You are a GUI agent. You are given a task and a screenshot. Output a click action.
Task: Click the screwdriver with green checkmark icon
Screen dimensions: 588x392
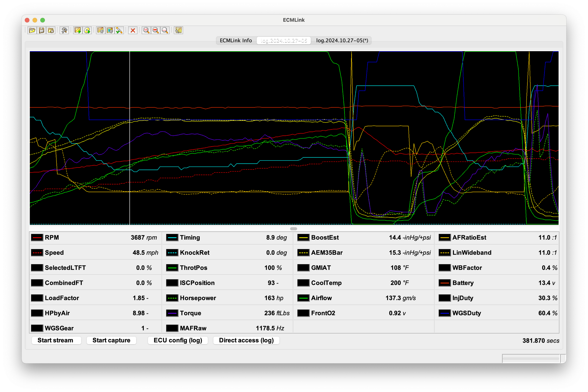pyautogui.click(x=119, y=30)
